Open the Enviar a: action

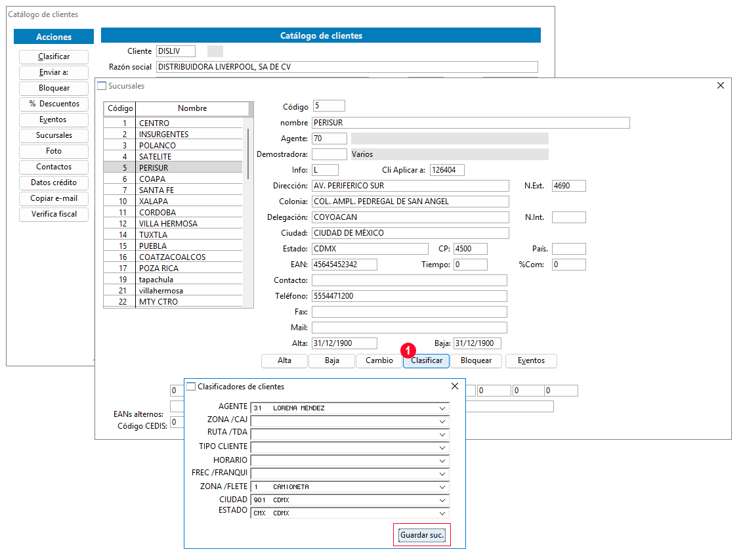(x=54, y=72)
